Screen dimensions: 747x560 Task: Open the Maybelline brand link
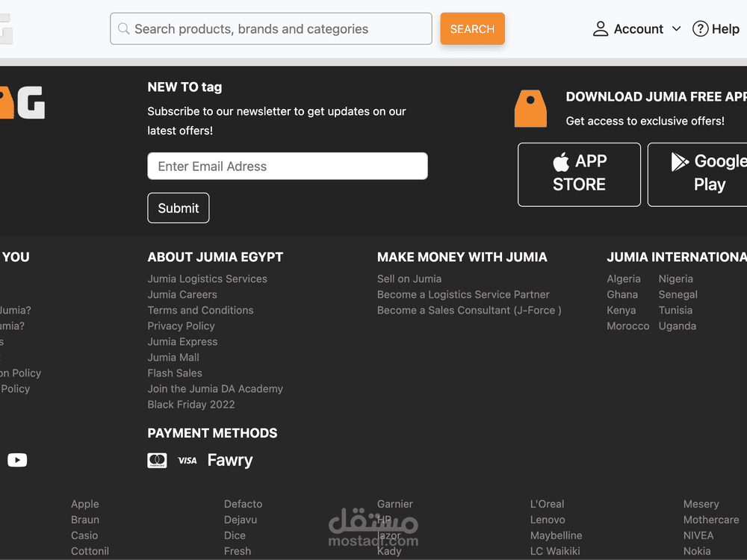pos(556,535)
